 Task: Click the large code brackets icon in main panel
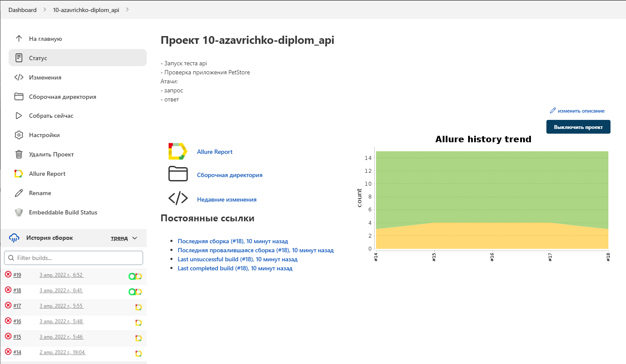178,198
